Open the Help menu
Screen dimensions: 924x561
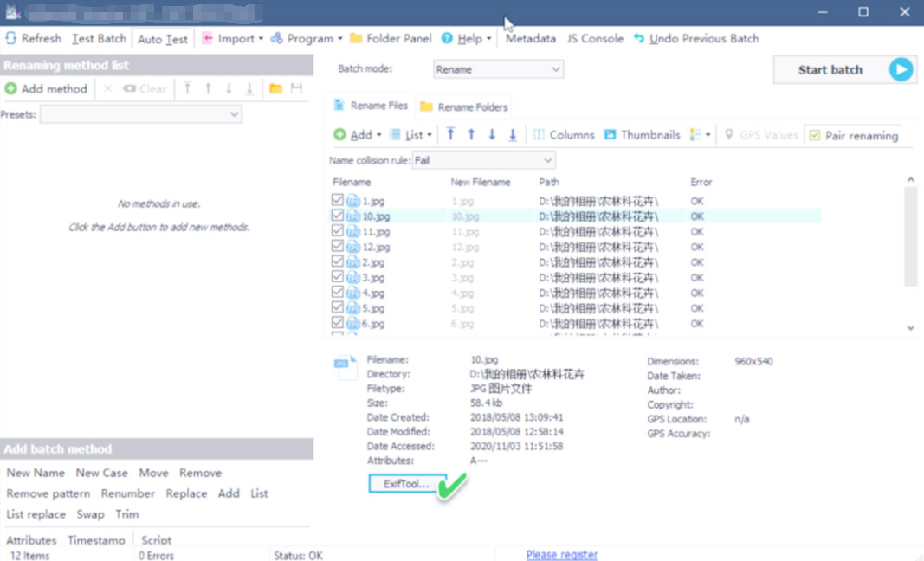coord(466,38)
